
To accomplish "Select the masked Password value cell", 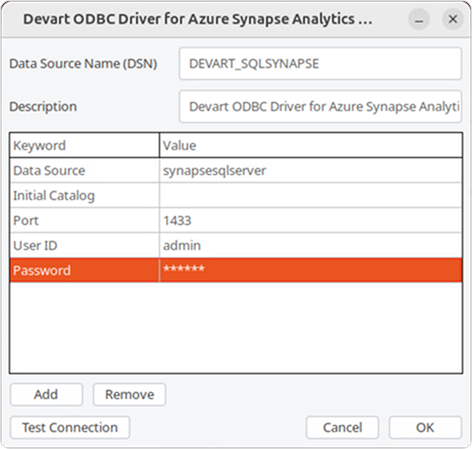I will [311, 270].
